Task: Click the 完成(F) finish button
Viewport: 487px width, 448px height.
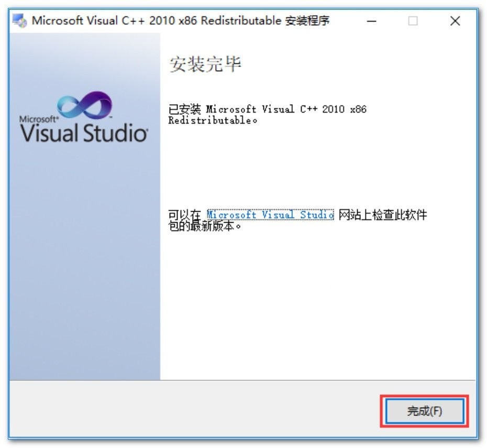Action: pyautogui.click(x=425, y=411)
